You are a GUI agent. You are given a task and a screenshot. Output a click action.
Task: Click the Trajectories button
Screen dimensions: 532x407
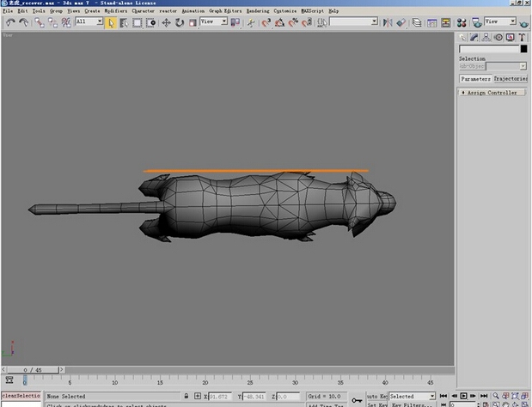(511, 79)
